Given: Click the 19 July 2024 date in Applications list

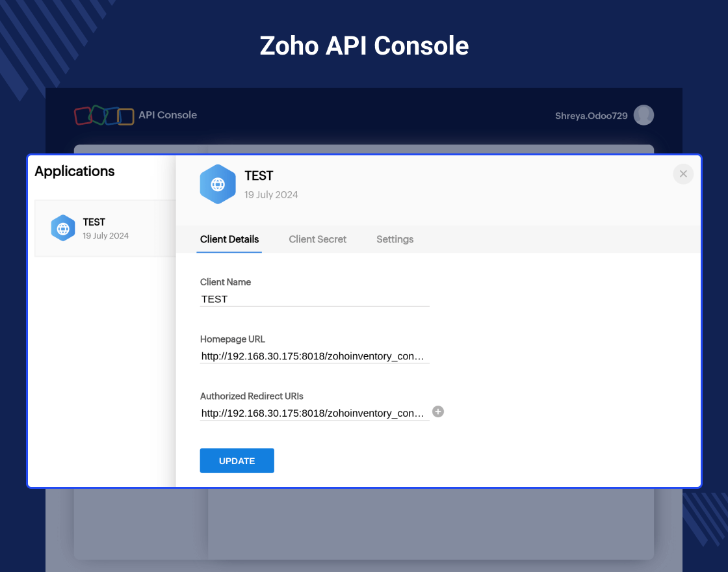Looking at the screenshot, I should [105, 236].
